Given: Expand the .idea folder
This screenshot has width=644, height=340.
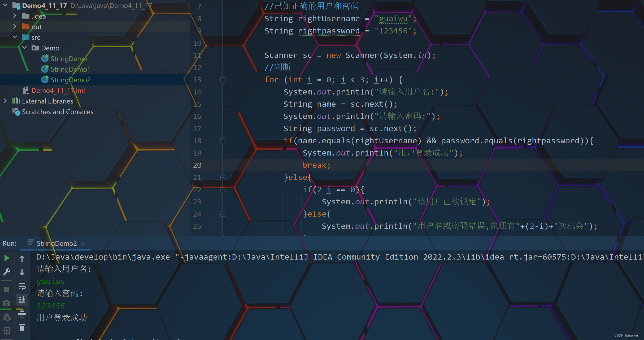Looking at the screenshot, I should click(x=15, y=16).
